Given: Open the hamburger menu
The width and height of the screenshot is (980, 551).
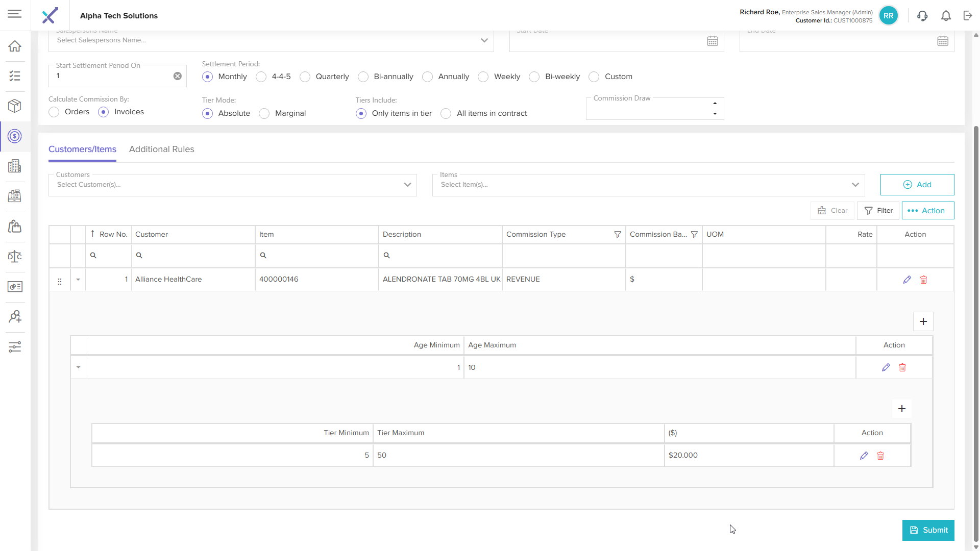Looking at the screenshot, I should click(x=15, y=14).
